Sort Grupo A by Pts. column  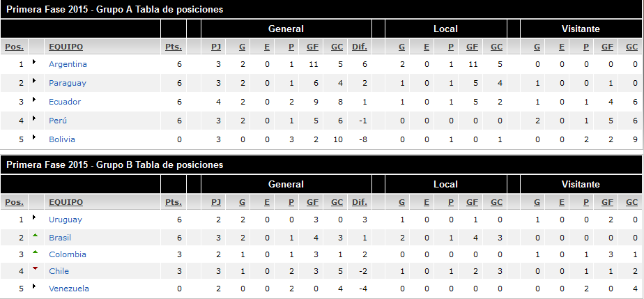tap(174, 47)
